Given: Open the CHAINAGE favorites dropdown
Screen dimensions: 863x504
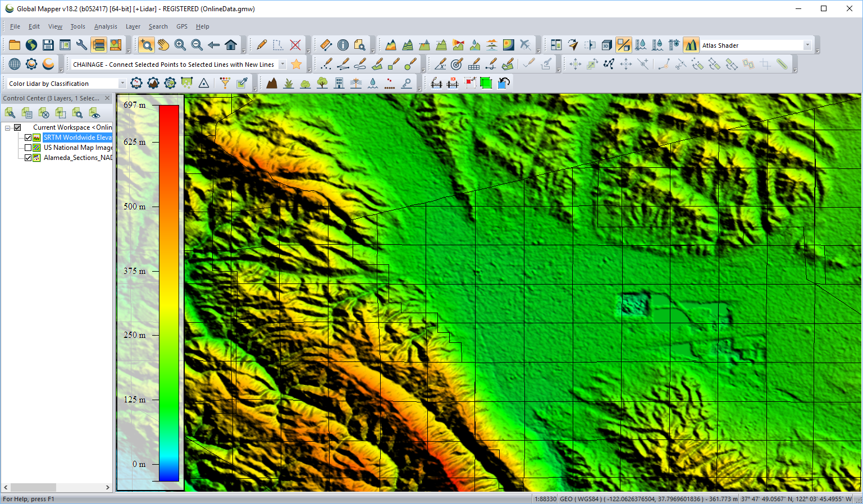Looking at the screenshot, I should point(282,65).
